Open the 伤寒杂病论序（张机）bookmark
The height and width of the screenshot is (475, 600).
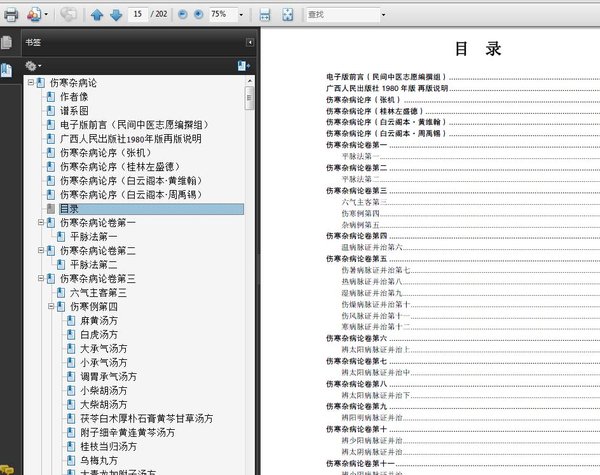106,153
